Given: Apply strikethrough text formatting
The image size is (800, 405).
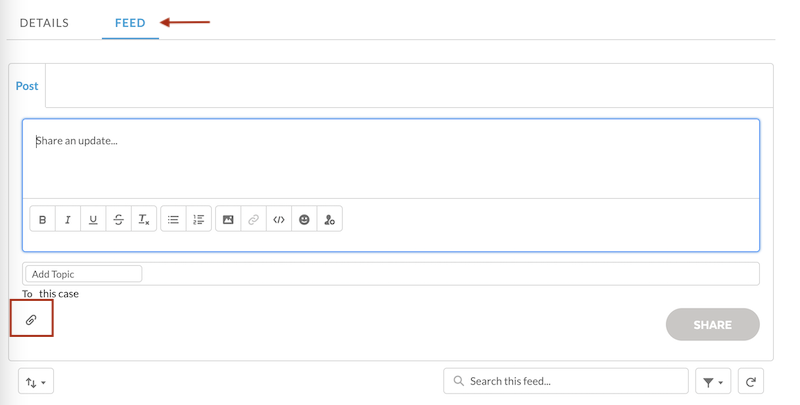Looking at the screenshot, I should tap(118, 220).
